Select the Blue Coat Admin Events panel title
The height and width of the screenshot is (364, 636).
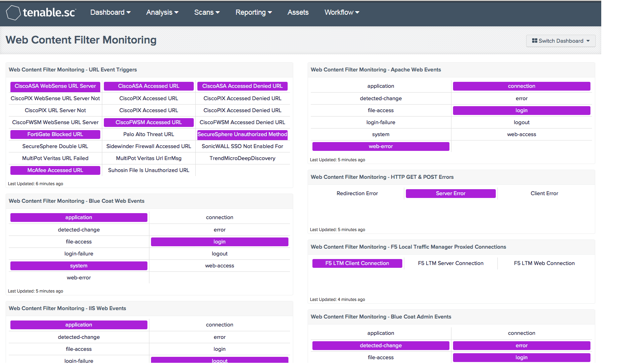click(381, 317)
